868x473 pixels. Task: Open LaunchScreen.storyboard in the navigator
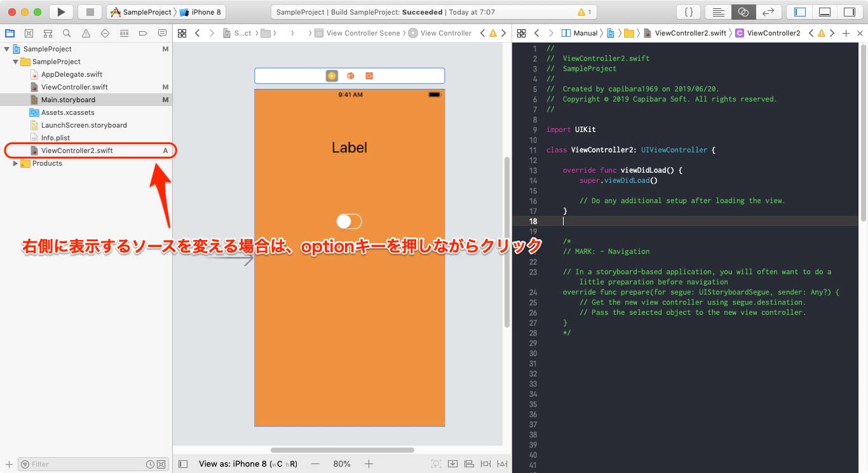83,125
